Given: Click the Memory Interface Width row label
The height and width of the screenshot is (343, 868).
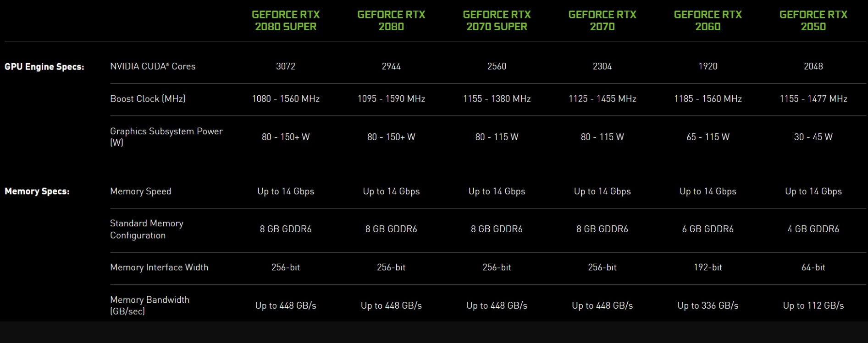Looking at the screenshot, I should [x=159, y=267].
